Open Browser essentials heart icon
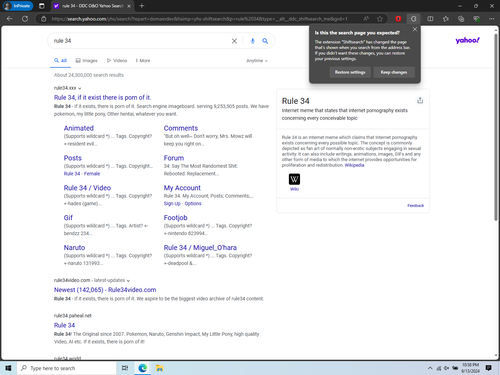The height and width of the screenshot is (375, 500). coord(476,19)
